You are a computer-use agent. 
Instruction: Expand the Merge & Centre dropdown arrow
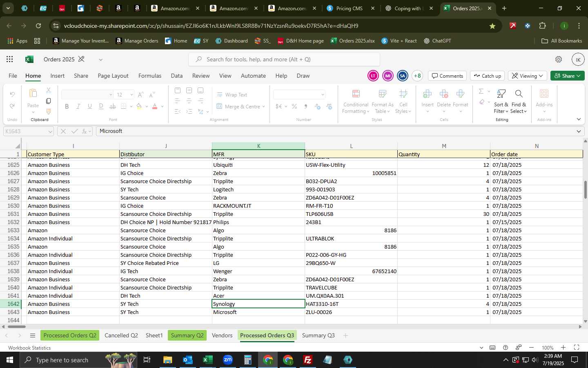264,106
